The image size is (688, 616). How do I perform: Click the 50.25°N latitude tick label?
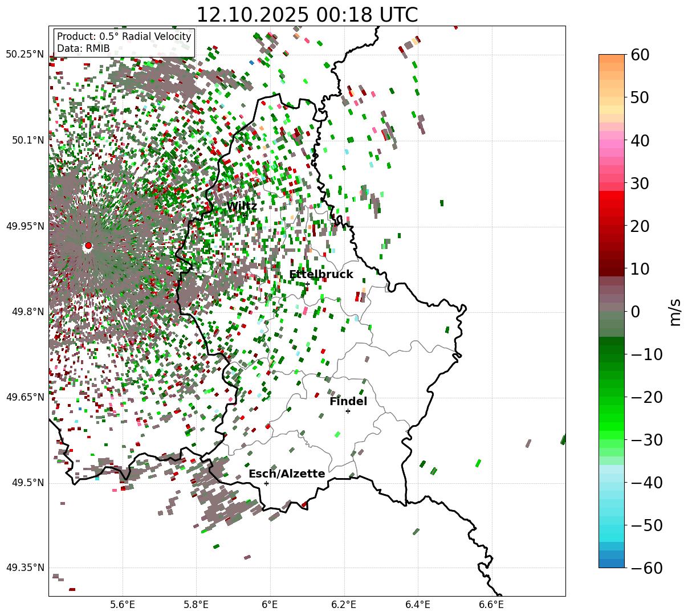[x=25, y=55]
